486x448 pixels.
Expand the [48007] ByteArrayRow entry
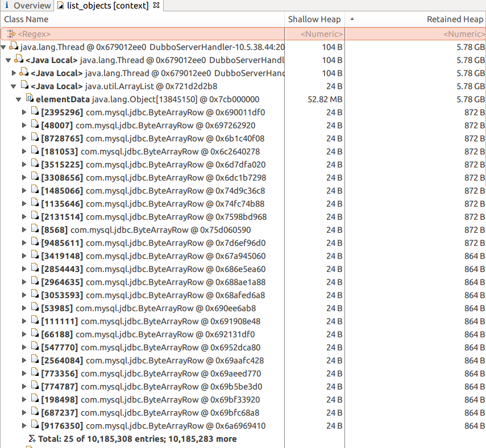(25, 125)
